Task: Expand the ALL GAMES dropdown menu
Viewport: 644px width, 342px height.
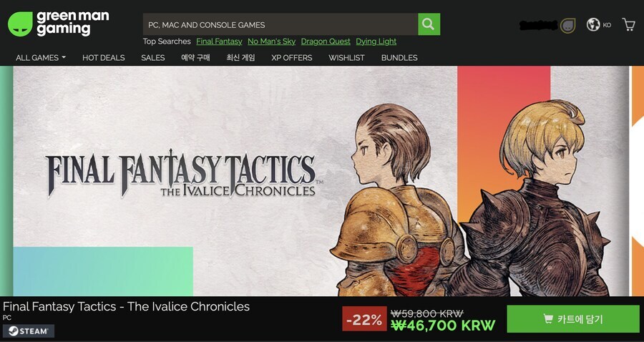Action: click(x=41, y=58)
